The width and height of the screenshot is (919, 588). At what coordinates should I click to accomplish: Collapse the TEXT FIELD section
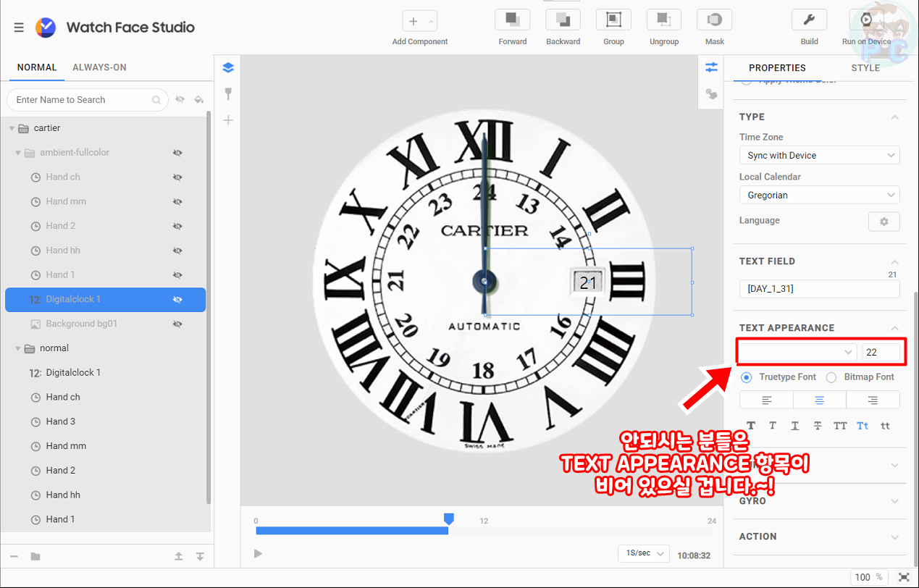point(895,261)
